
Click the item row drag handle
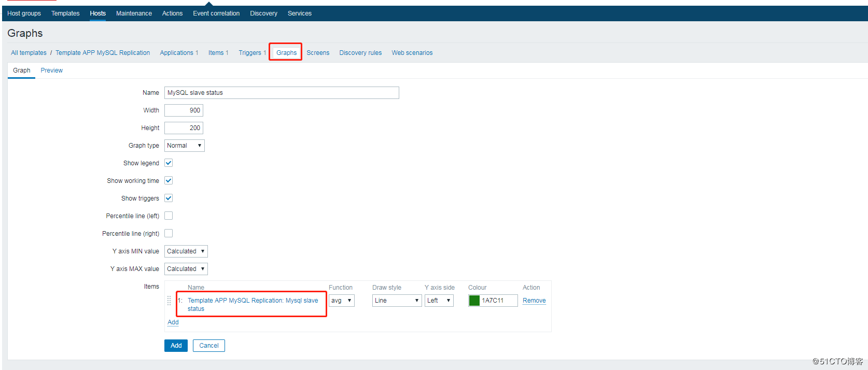pyautogui.click(x=169, y=301)
